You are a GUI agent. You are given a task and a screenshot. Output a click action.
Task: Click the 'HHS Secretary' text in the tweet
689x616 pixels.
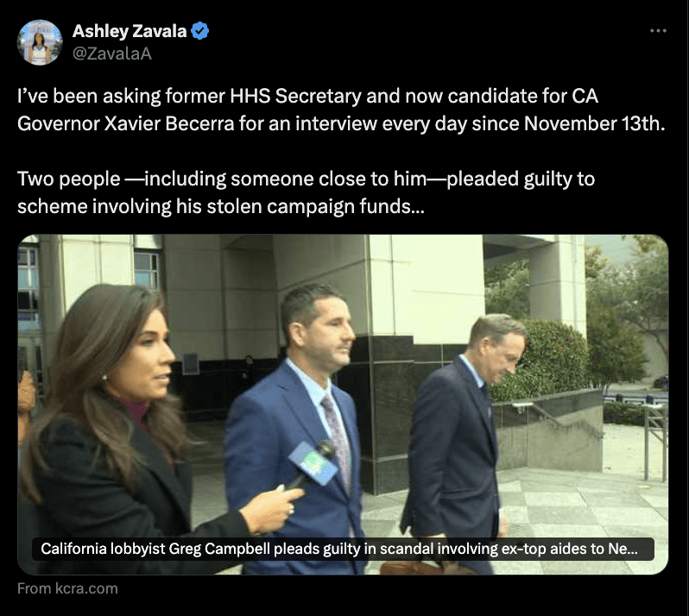tap(295, 96)
